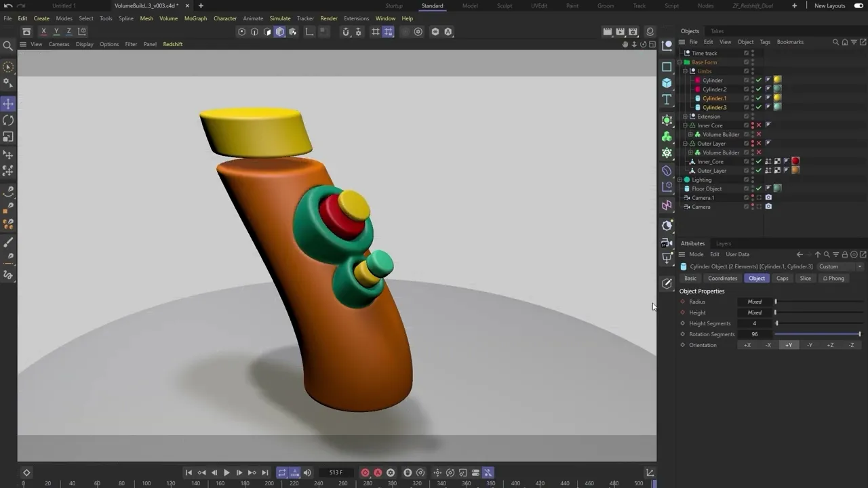868x488 pixels.
Task: Toggle the green checkmark on Floor Object
Action: (x=759, y=188)
